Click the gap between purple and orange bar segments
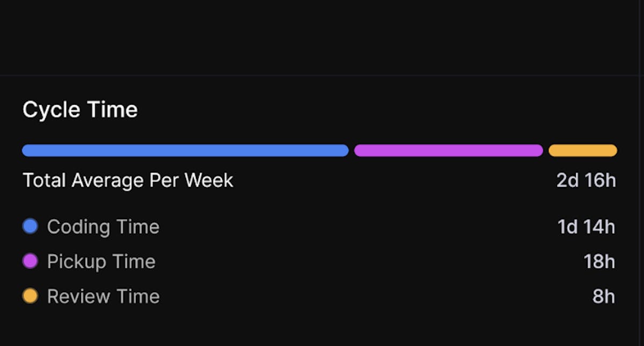The height and width of the screenshot is (346, 644). point(546,150)
